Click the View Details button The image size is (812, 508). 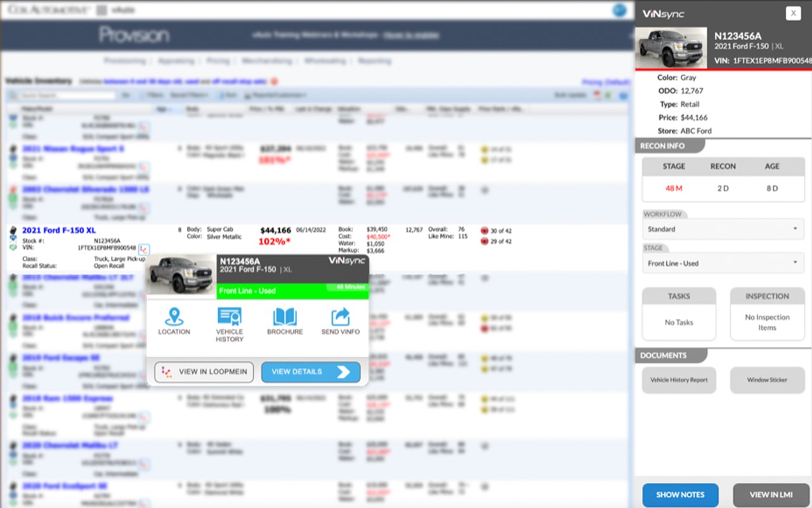[x=311, y=372]
